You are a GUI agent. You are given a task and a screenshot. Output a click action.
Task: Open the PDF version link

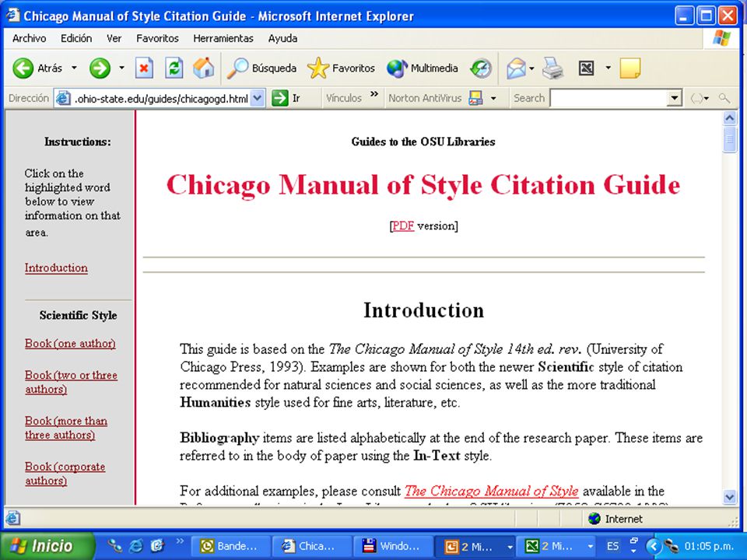(x=403, y=226)
